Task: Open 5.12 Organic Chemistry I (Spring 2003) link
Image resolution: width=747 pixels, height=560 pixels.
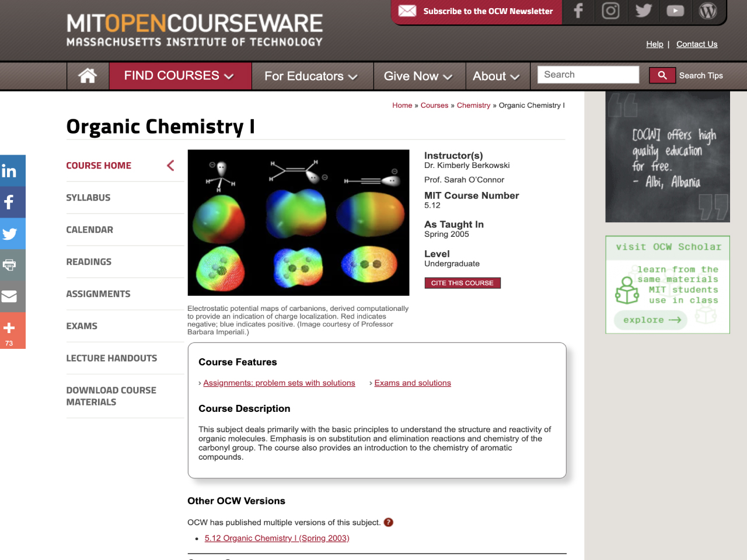Action: coord(277,538)
